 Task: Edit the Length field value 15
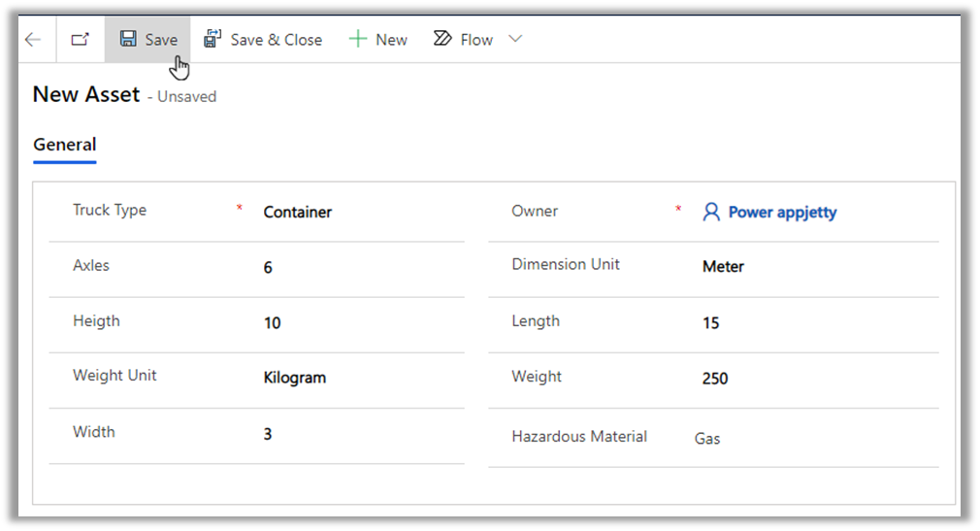pyautogui.click(x=711, y=322)
